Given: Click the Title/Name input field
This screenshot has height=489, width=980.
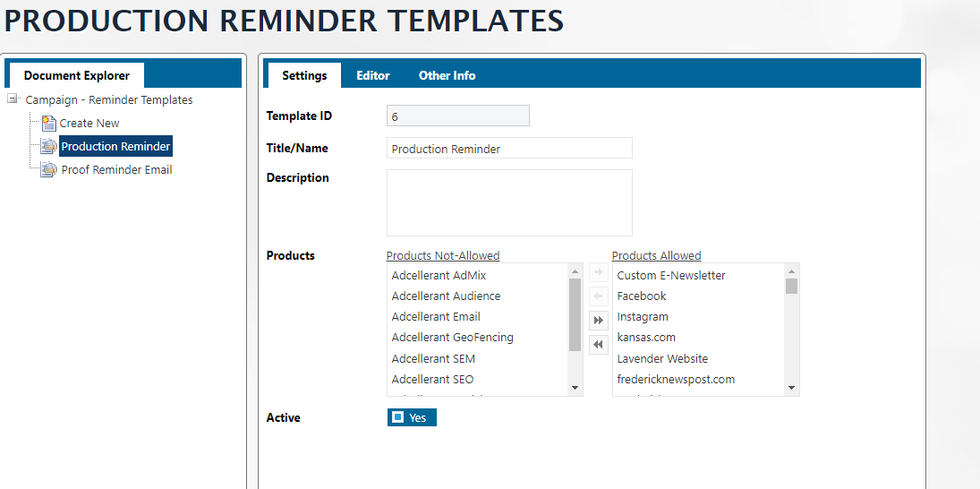Looking at the screenshot, I should coord(509,149).
